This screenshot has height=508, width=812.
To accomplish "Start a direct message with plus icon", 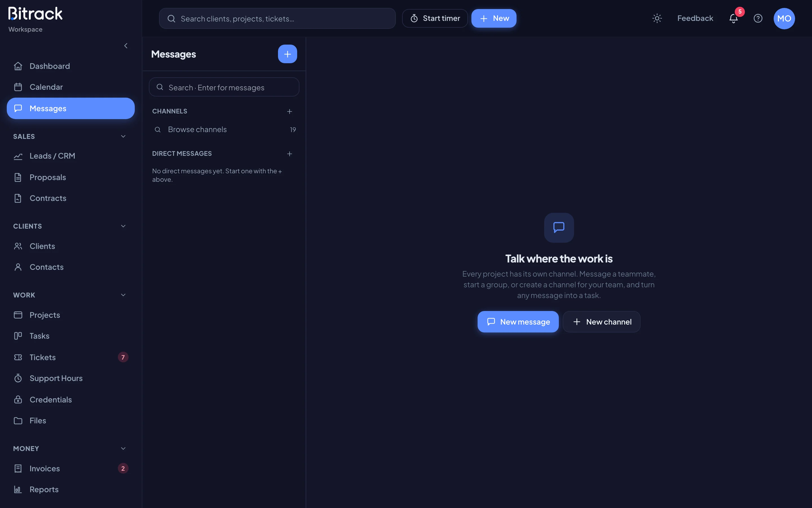I will click(x=290, y=154).
